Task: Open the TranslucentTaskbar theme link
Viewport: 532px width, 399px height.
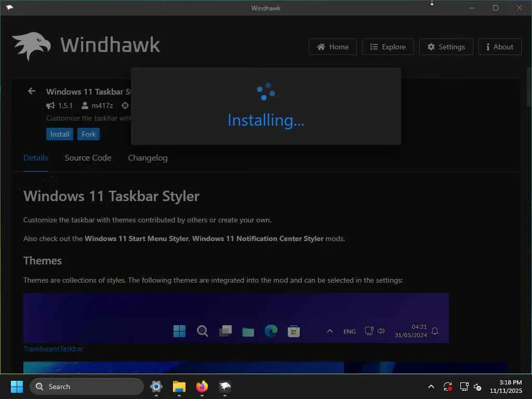Action: 54,349
